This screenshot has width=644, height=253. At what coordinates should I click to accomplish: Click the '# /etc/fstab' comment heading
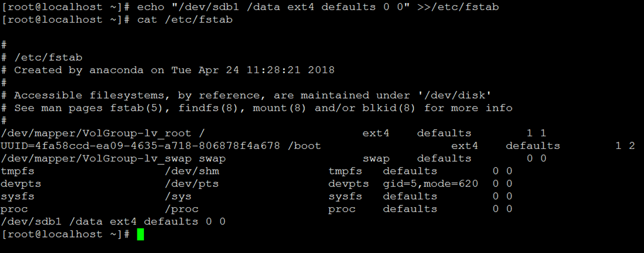[42, 58]
